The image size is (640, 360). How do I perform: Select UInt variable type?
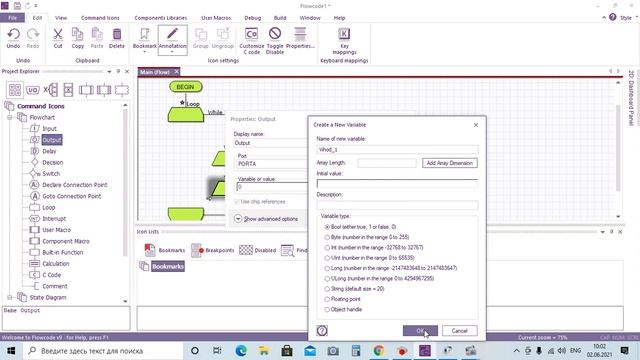tap(327, 258)
